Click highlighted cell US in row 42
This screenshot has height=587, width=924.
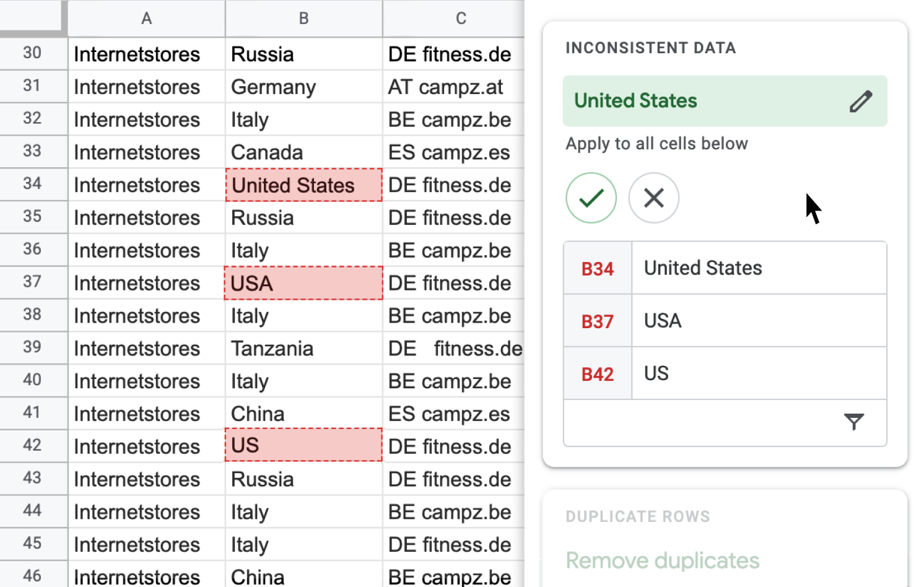point(303,445)
